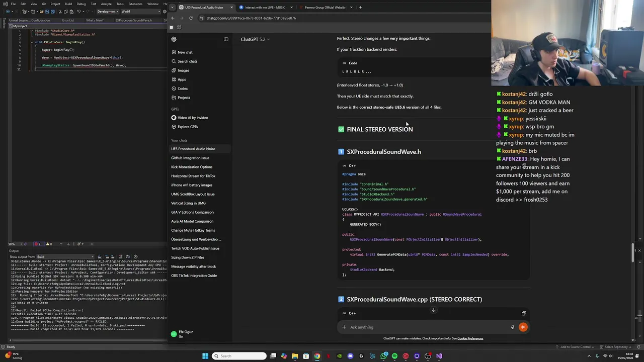Click the browser address bar URL

coord(251,18)
